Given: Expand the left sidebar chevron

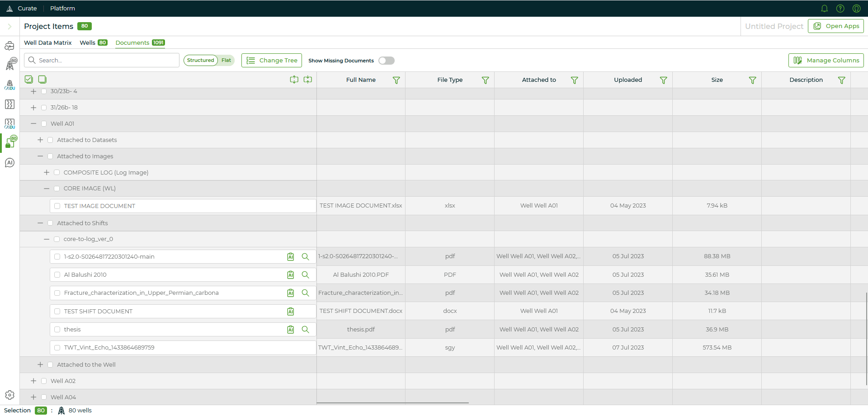Looking at the screenshot, I should pyautogui.click(x=9, y=27).
